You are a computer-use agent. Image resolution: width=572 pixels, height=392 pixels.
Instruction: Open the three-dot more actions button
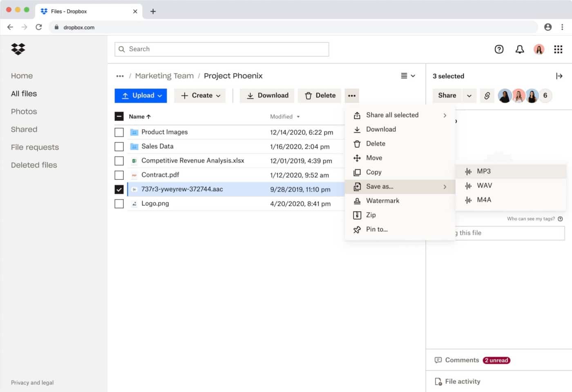coord(352,96)
